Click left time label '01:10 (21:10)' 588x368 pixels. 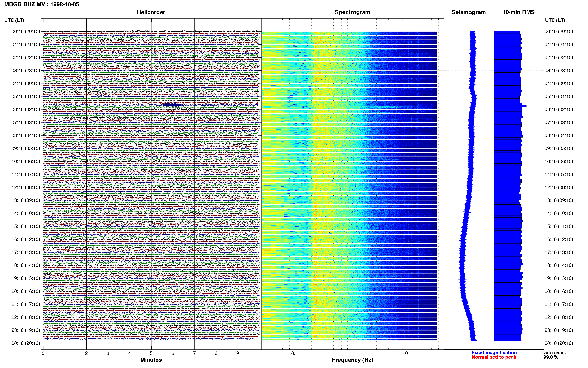tap(26, 45)
